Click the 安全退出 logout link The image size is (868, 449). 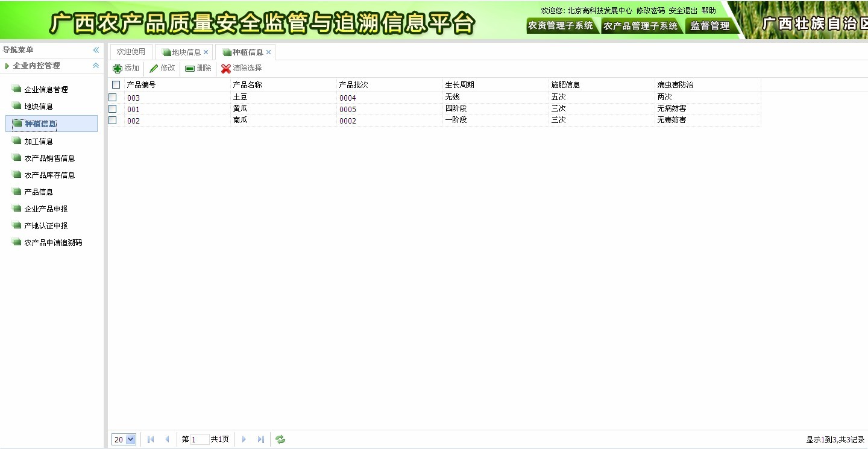point(683,11)
